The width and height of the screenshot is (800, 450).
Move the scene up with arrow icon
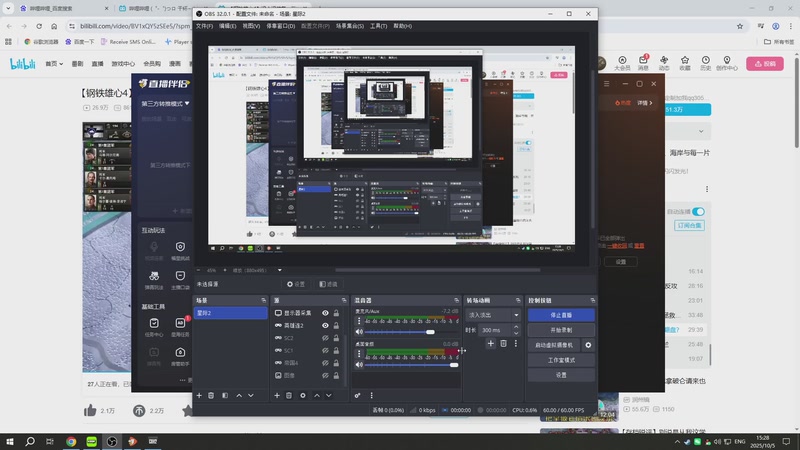click(239, 395)
